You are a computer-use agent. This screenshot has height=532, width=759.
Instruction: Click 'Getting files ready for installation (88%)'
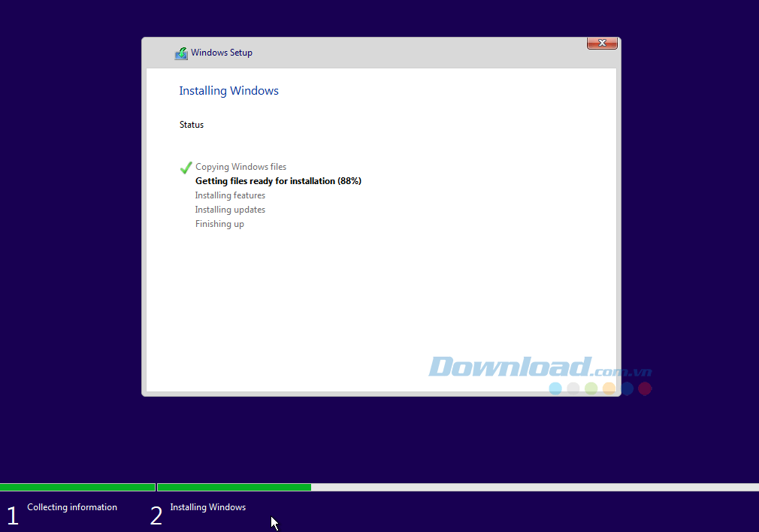click(x=278, y=181)
